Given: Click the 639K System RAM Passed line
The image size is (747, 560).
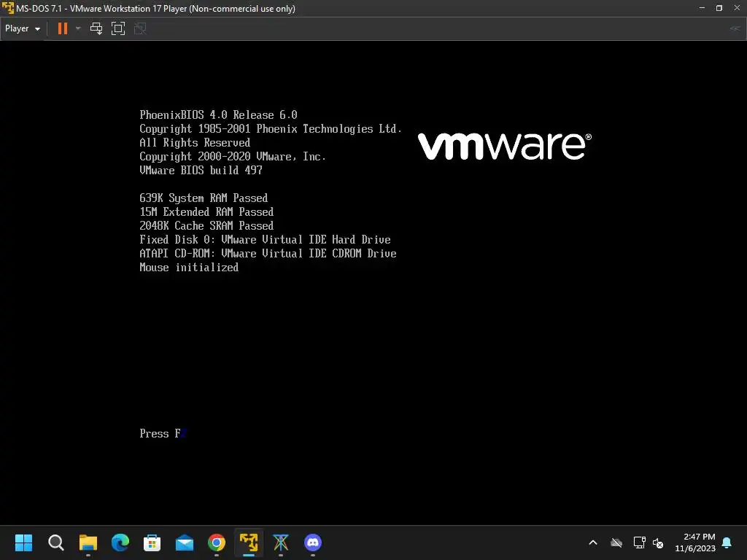Looking at the screenshot, I should (x=204, y=198).
